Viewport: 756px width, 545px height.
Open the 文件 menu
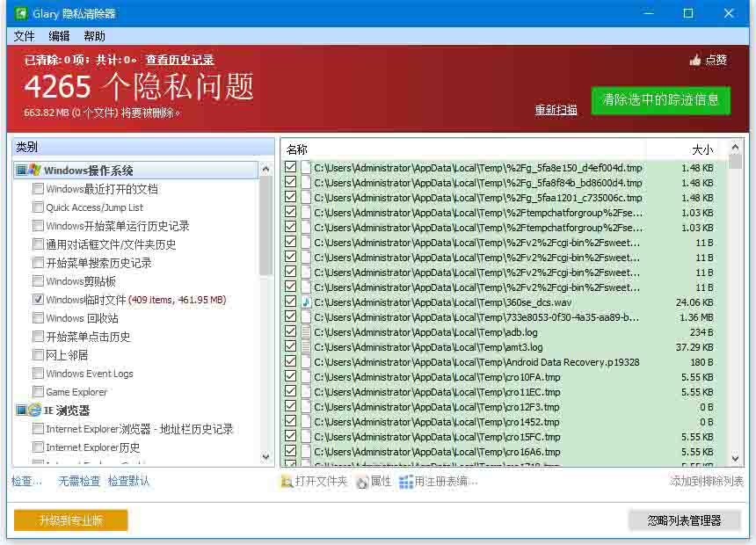click(x=24, y=36)
